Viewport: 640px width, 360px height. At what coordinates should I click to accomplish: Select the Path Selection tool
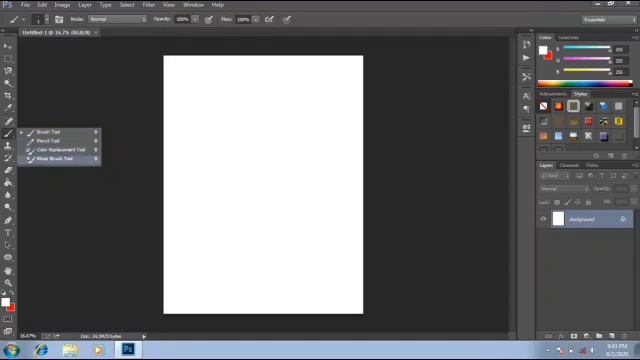[x=8, y=245]
